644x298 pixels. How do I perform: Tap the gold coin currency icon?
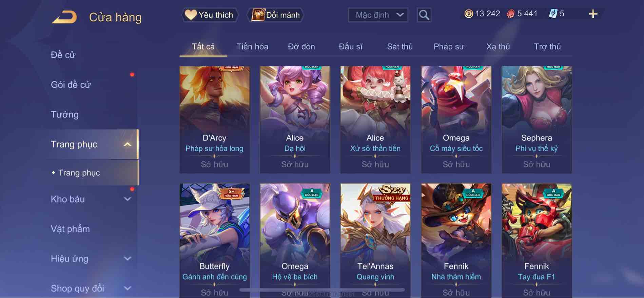(469, 14)
